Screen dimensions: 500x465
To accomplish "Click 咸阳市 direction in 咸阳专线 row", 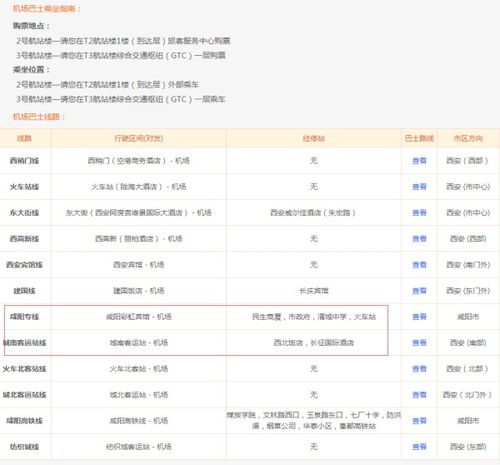I will click(468, 317).
